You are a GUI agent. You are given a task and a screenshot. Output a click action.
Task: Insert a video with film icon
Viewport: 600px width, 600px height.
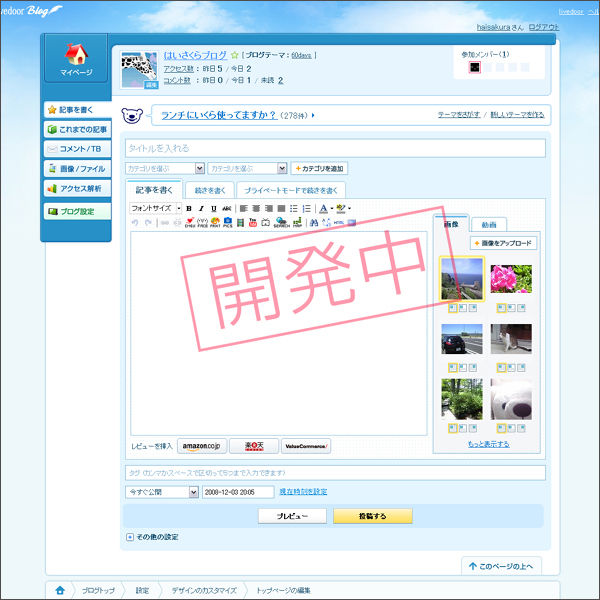coord(240,222)
